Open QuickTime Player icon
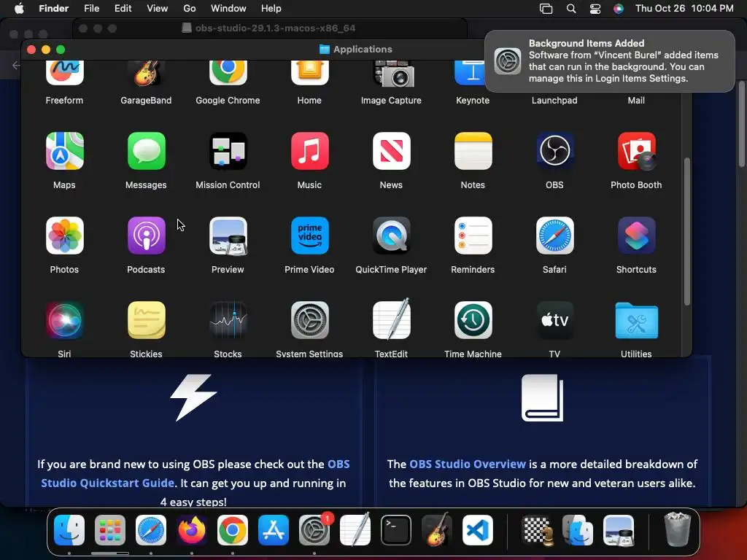747x560 pixels. coord(391,236)
